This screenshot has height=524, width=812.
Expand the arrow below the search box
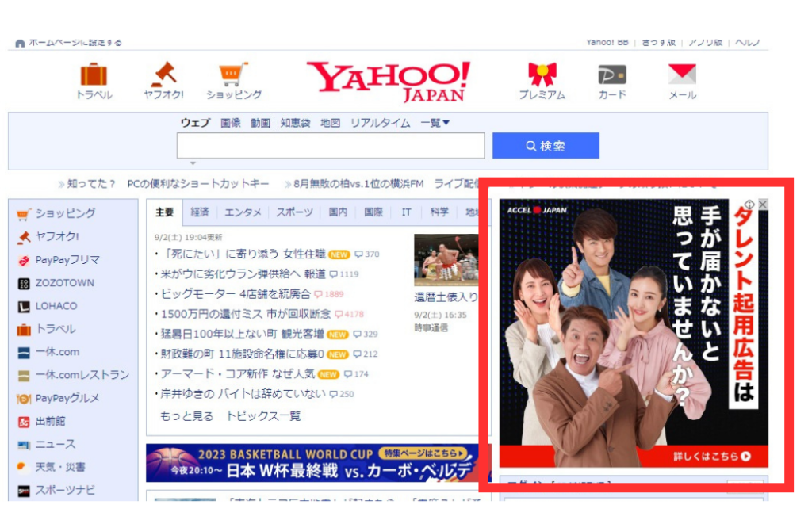192,163
